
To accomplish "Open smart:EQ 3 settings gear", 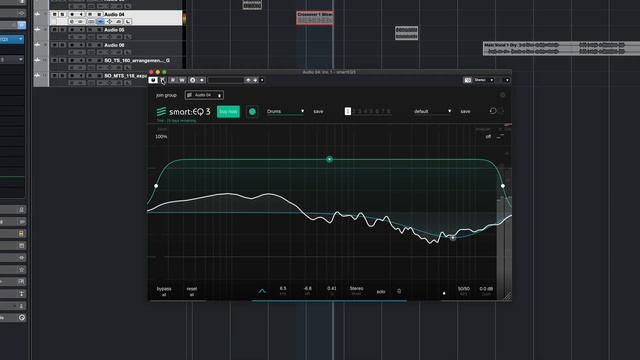I will (x=502, y=95).
